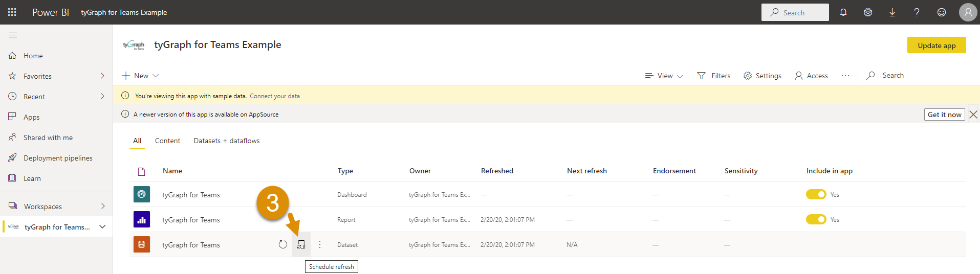Open Deployment pipelines
Image resolution: width=980 pixels, height=274 pixels.
(x=58, y=158)
